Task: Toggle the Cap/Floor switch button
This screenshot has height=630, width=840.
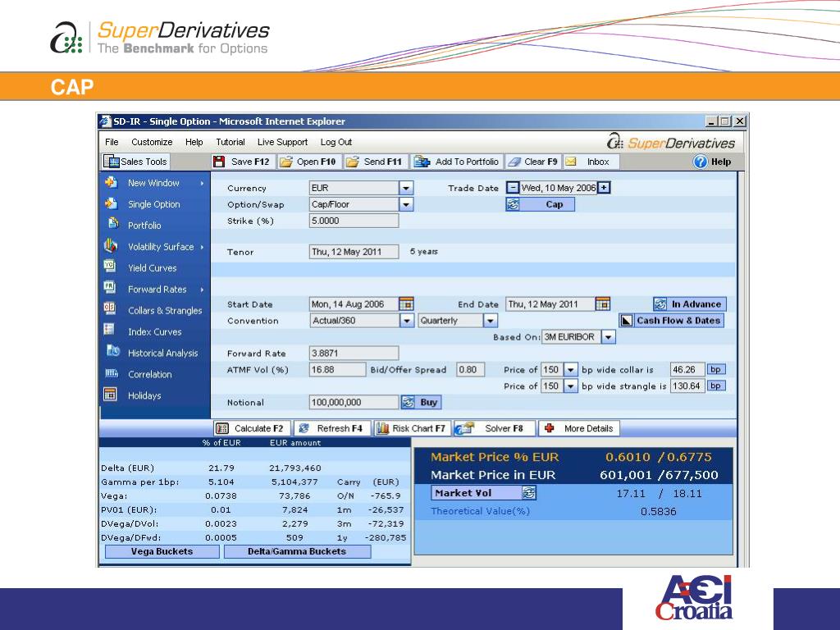Action: [x=540, y=204]
